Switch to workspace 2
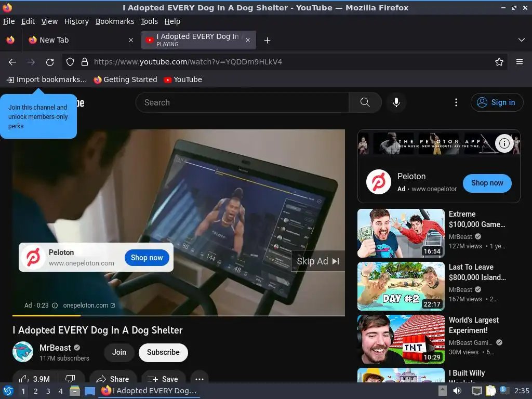Viewport: 532px width, 399px height. pyautogui.click(x=36, y=391)
